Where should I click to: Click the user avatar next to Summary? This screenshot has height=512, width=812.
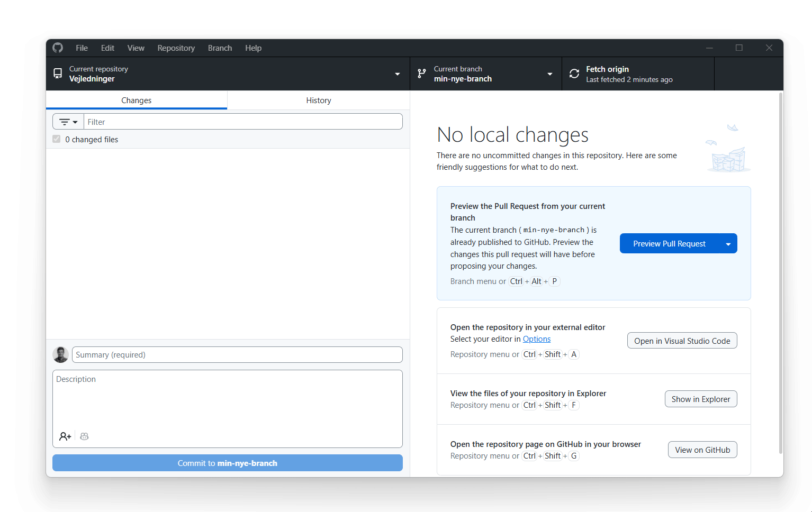(60, 354)
